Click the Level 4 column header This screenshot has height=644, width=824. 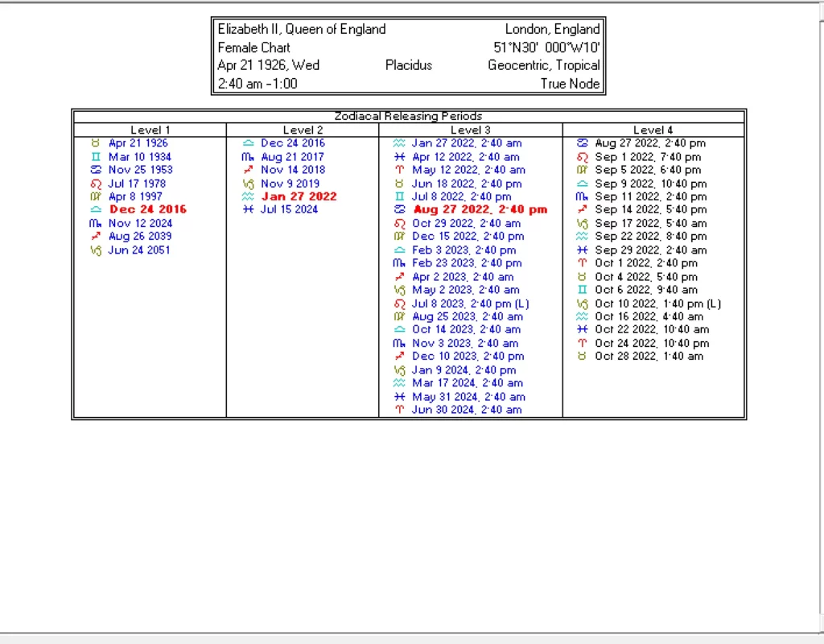pos(653,130)
